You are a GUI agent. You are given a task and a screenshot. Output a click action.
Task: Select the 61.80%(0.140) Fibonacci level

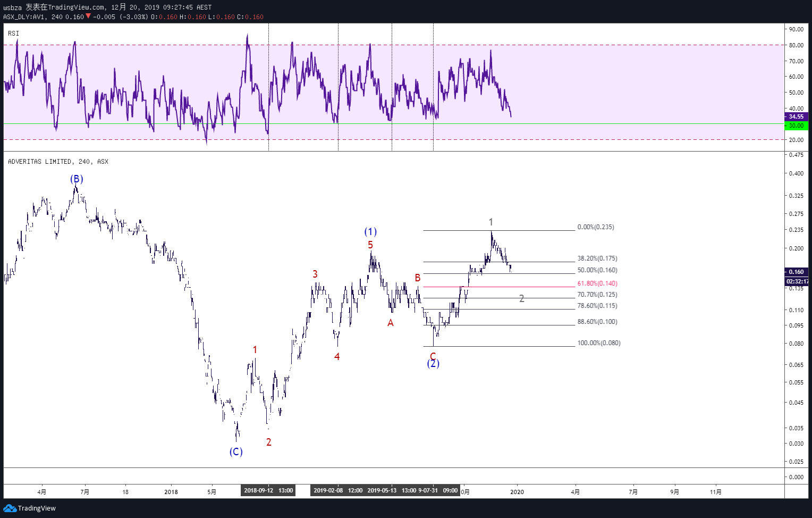tap(597, 283)
